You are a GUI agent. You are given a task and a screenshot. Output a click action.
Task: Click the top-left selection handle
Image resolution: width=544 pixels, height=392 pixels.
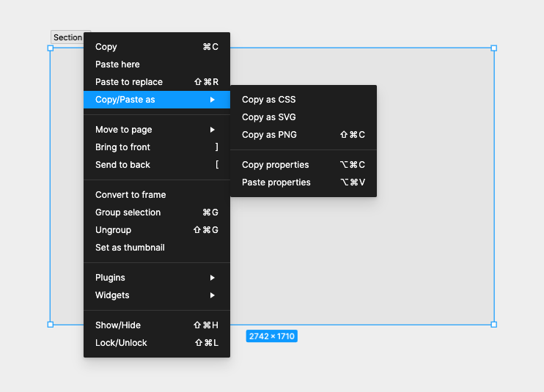click(x=51, y=48)
